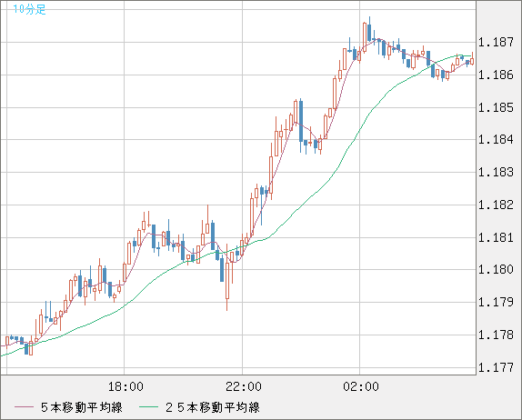The width and height of the screenshot is (522, 420).
Task: Click the 1.178 price axis label
Action: pos(496,335)
